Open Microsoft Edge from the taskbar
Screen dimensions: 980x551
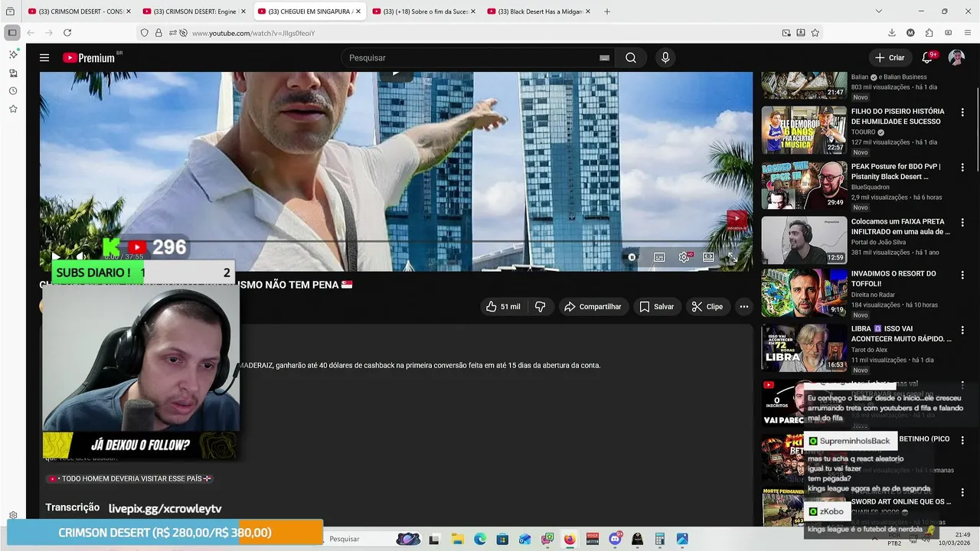480,539
